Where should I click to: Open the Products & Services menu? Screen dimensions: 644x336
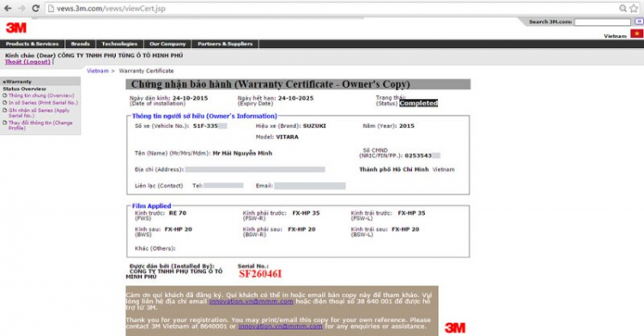pyautogui.click(x=32, y=44)
